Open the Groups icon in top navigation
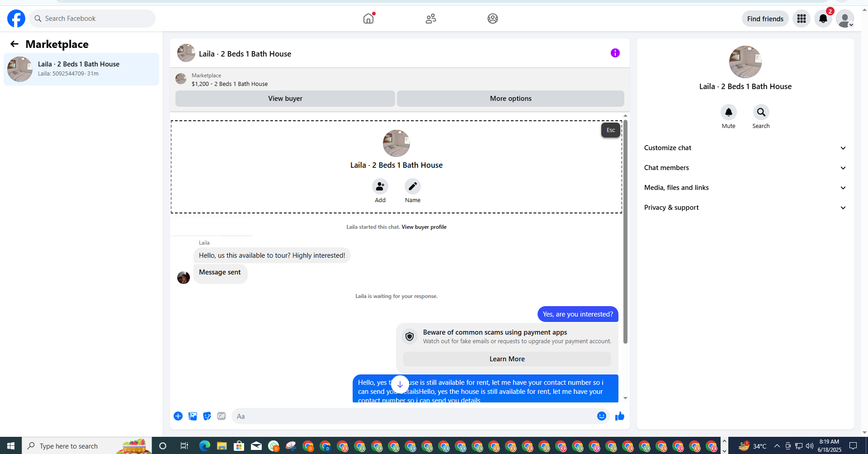868x454 pixels. point(493,19)
